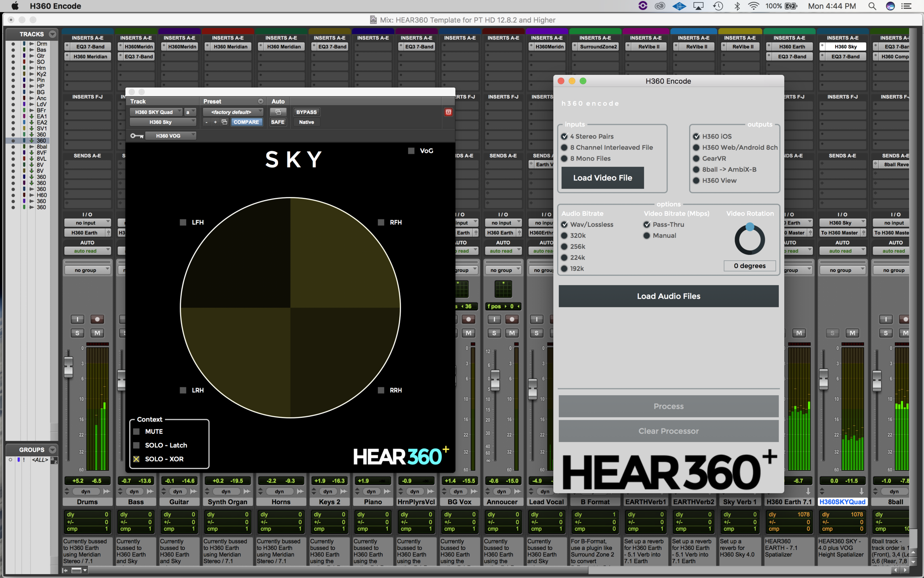The image size is (924, 578).
Task: Select GearVR output option
Action: (x=696, y=158)
